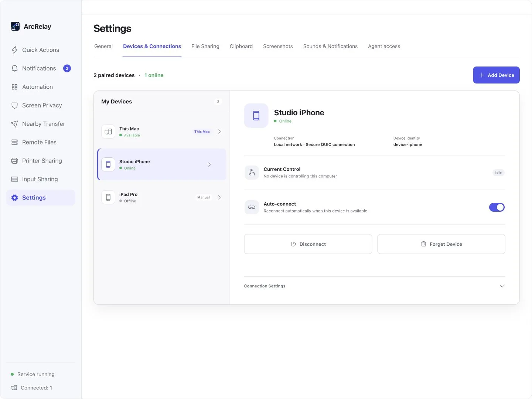This screenshot has width=532, height=399.
Task: Click the Manual tag on iPad Pro
Action: (x=203, y=197)
